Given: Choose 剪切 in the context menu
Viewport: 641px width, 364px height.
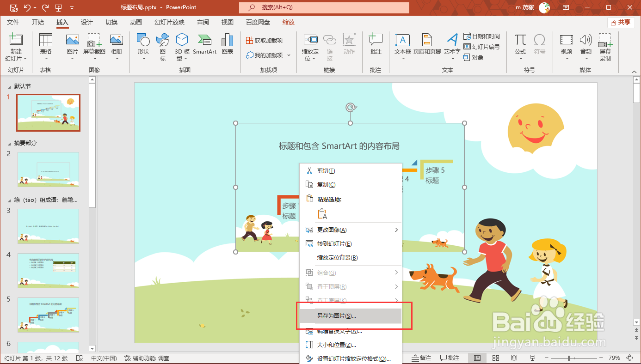Looking at the screenshot, I should click(x=351, y=171).
